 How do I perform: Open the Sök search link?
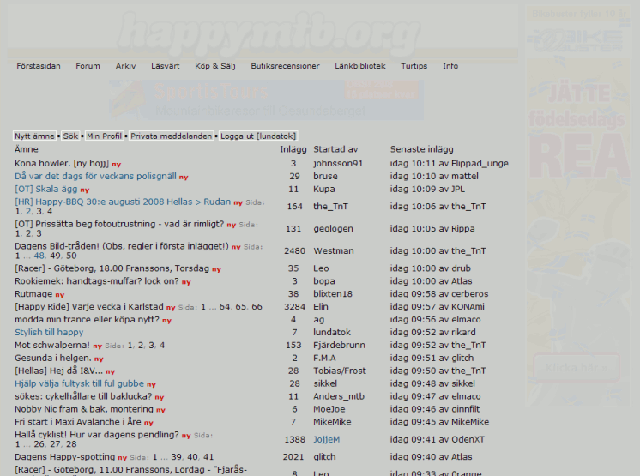click(x=71, y=135)
